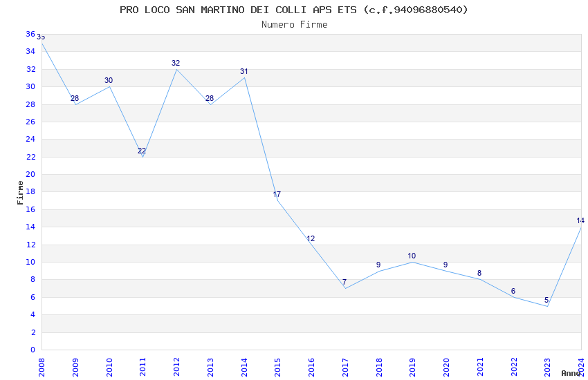The width and height of the screenshot is (588, 380).
Task: Select the 2015 year label
Action: coord(277,368)
